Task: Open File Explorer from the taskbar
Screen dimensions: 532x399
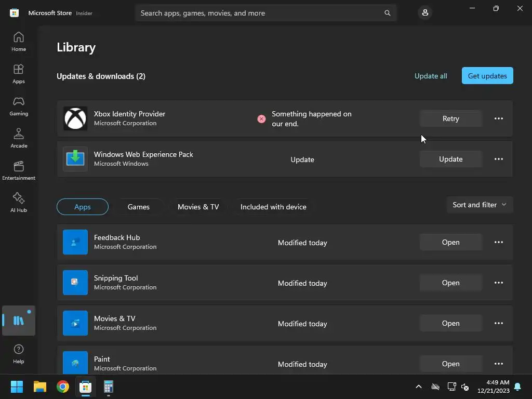Action: [39, 387]
